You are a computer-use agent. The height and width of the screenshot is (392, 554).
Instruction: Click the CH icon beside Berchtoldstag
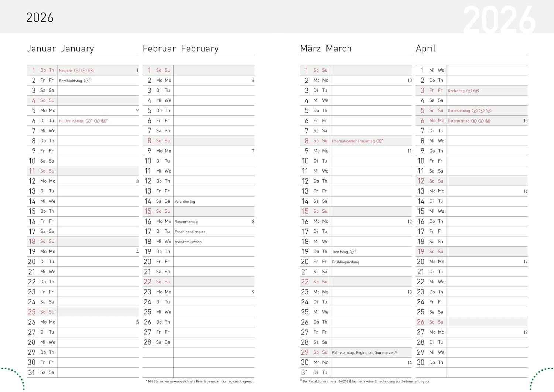coord(87,81)
